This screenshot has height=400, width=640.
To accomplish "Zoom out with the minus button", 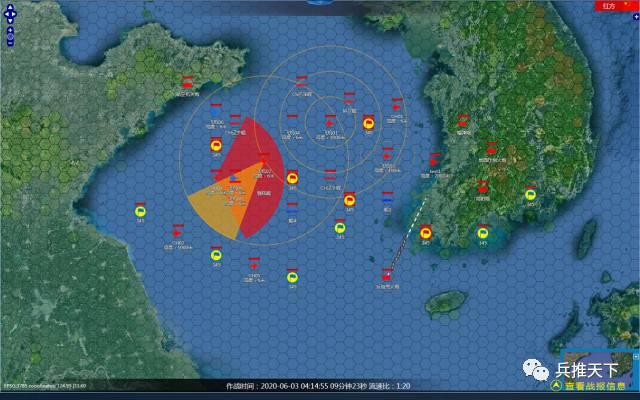I will coord(10,43).
